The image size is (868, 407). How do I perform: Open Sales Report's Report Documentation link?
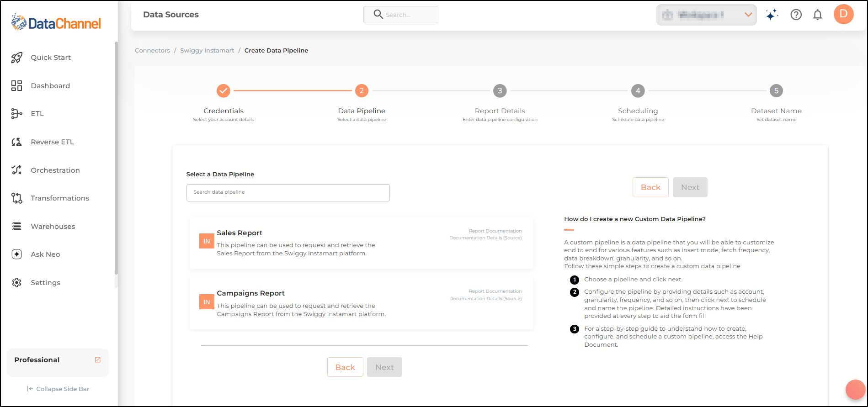[x=495, y=231]
